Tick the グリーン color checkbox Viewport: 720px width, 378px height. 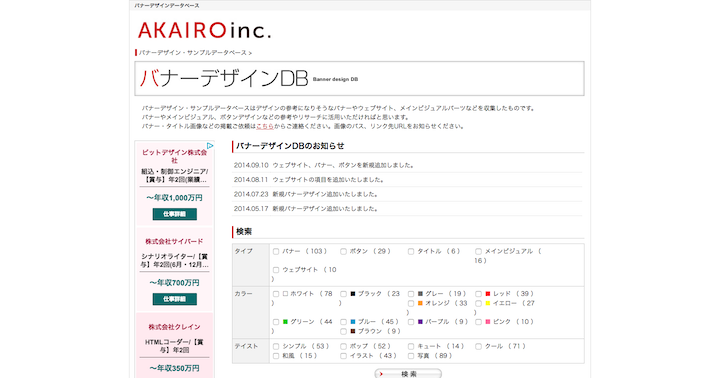click(x=276, y=322)
